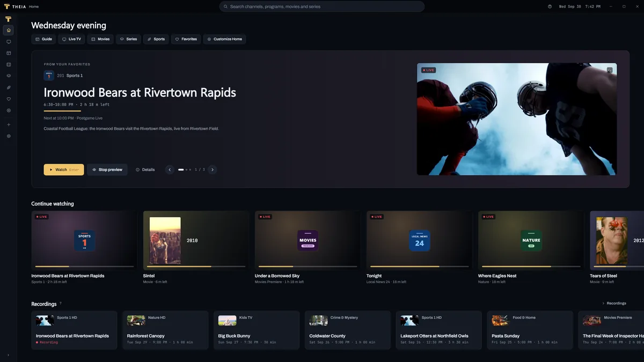Click the Sintel card progress bar
The image size is (644, 362).
[196, 267]
